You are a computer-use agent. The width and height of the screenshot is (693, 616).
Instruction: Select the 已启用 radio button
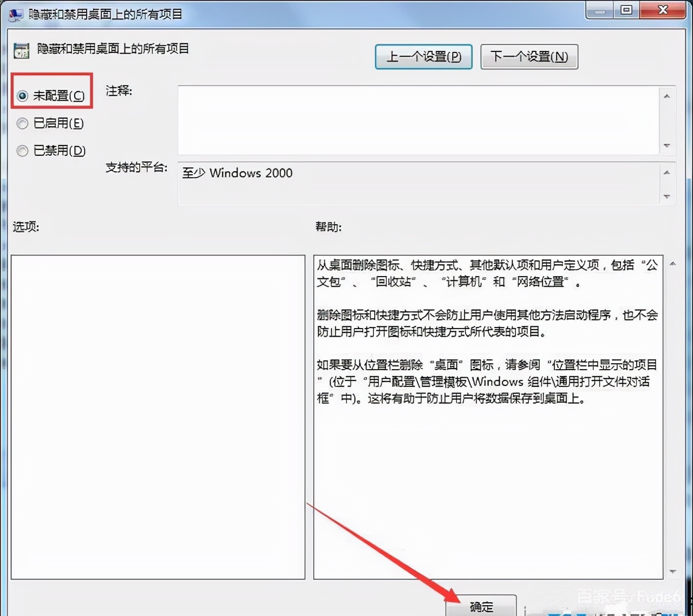tap(22, 123)
